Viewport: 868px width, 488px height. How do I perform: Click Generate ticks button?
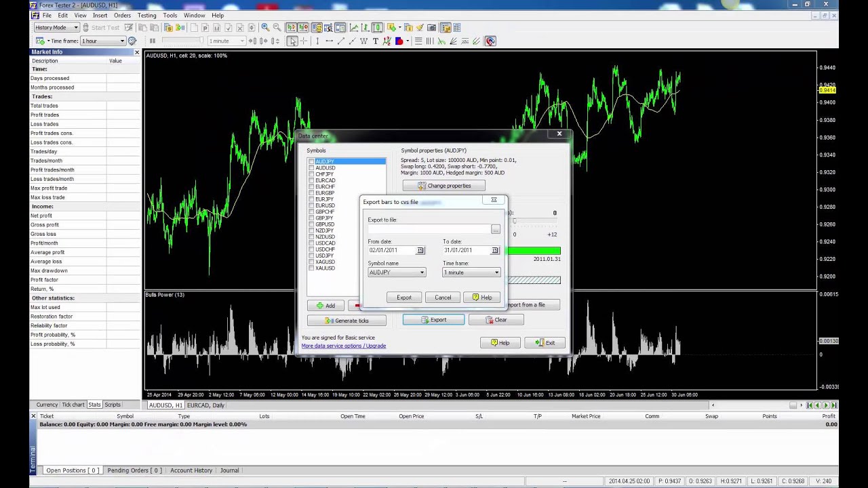pyautogui.click(x=347, y=321)
